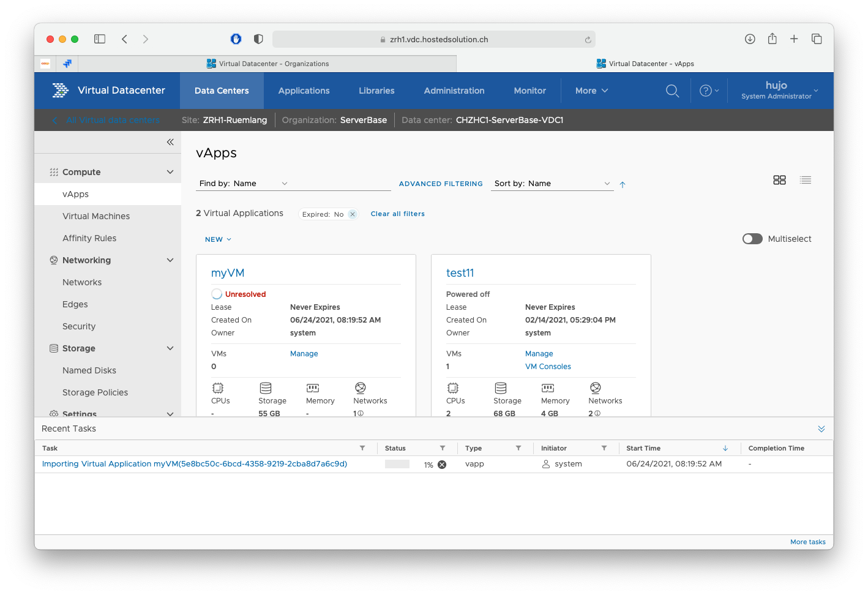This screenshot has width=868, height=595.
Task: Collapse the Compute section
Action: pos(170,172)
